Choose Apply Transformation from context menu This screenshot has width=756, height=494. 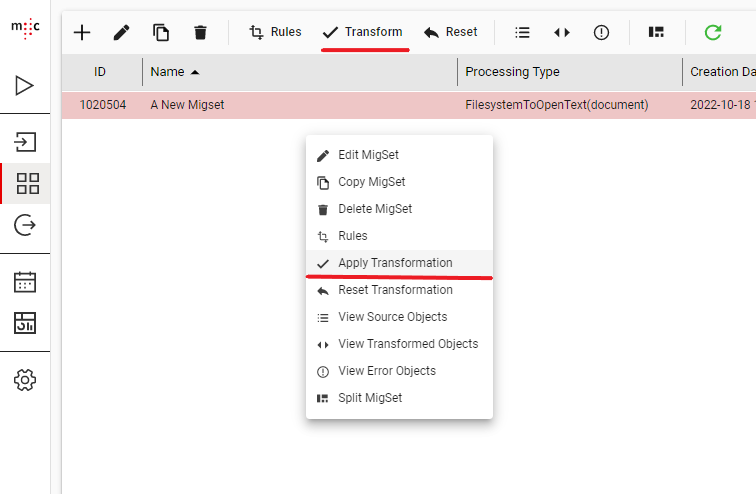(395, 263)
